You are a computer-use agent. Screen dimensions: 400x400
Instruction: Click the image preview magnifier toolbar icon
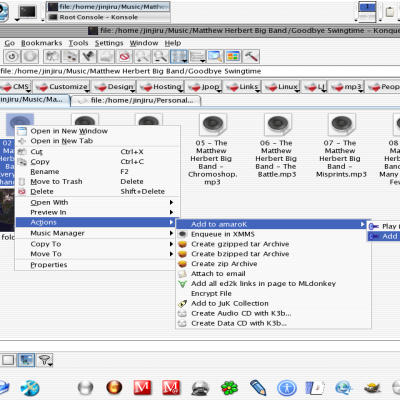[215, 57]
